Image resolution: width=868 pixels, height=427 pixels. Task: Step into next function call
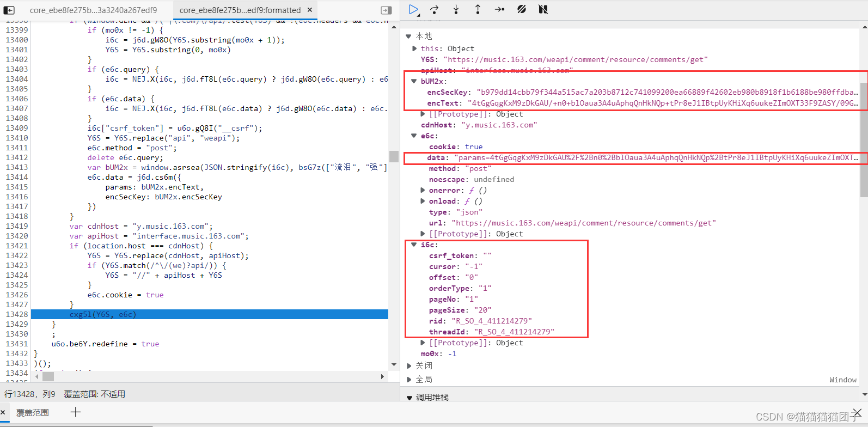click(x=456, y=9)
